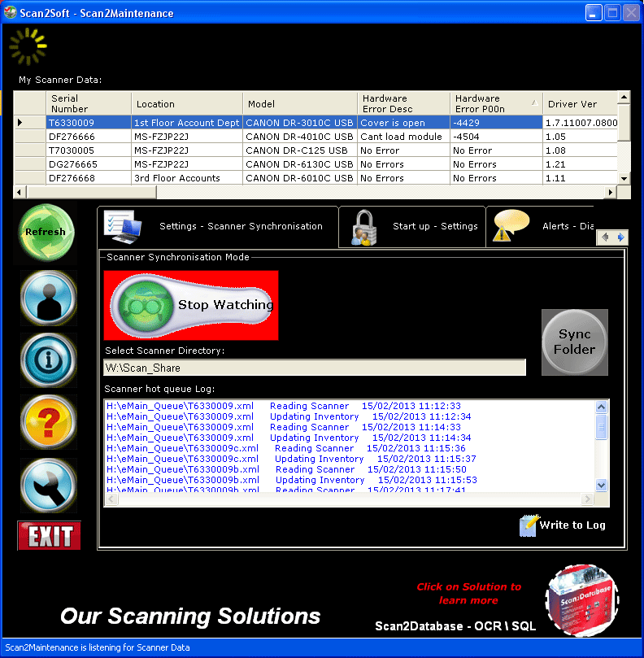Click the Write to Log notepad icon
This screenshot has width=644, height=658.
(x=529, y=525)
